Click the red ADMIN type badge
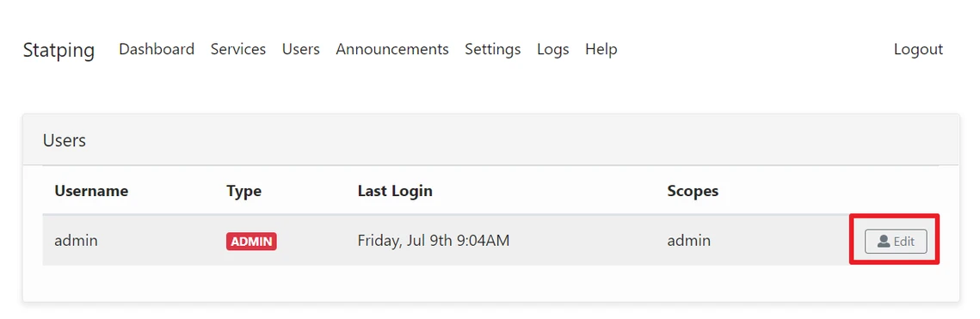 coord(251,241)
